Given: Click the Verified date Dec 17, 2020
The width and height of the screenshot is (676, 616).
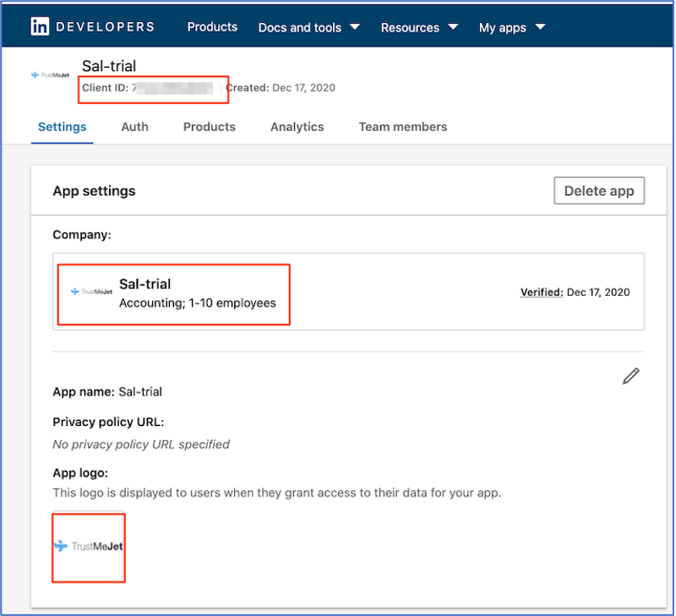Looking at the screenshot, I should (598, 292).
